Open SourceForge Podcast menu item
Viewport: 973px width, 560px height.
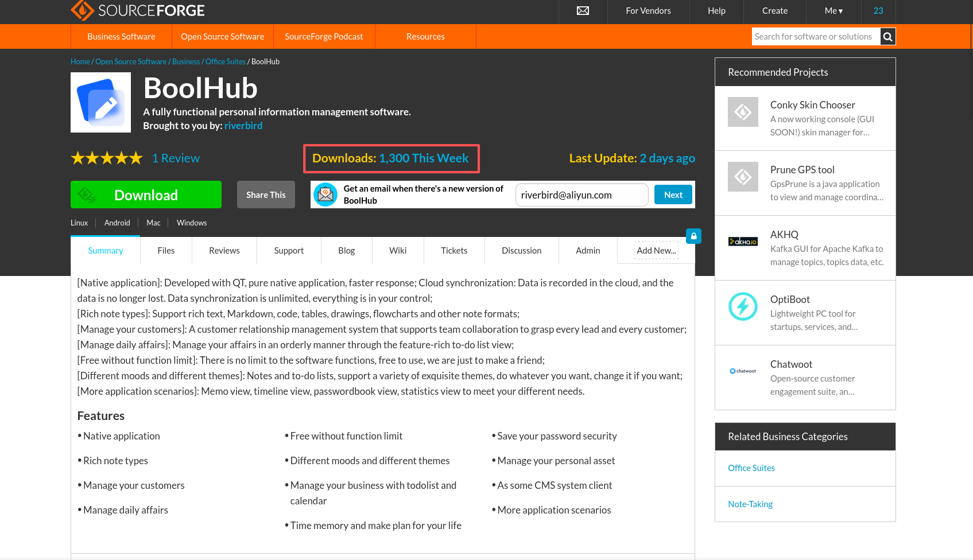[x=324, y=37]
